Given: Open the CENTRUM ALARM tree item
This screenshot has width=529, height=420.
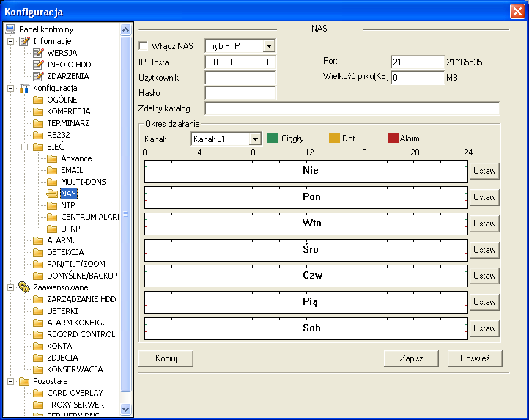Looking at the screenshot, I should (90, 217).
